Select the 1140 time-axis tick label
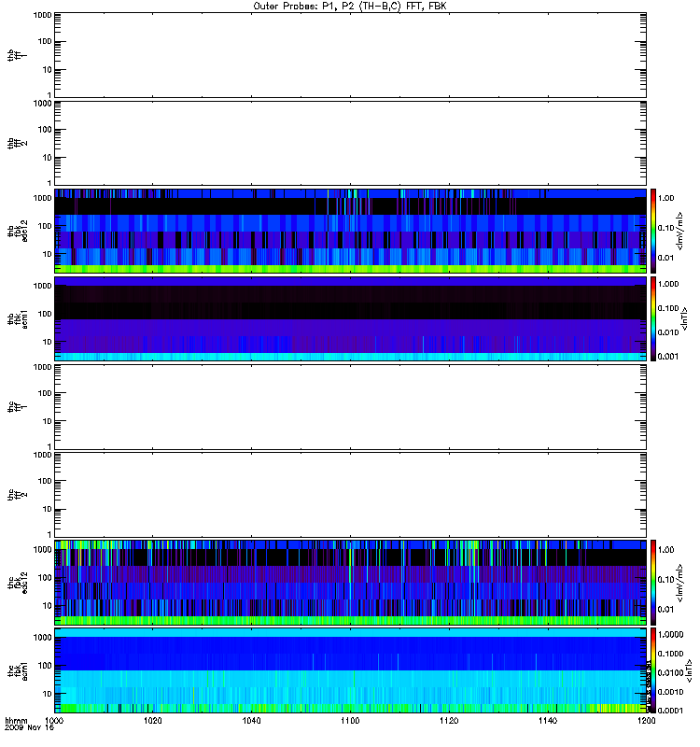Image resolution: width=700 pixels, height=747 pixels. (548, 720)
